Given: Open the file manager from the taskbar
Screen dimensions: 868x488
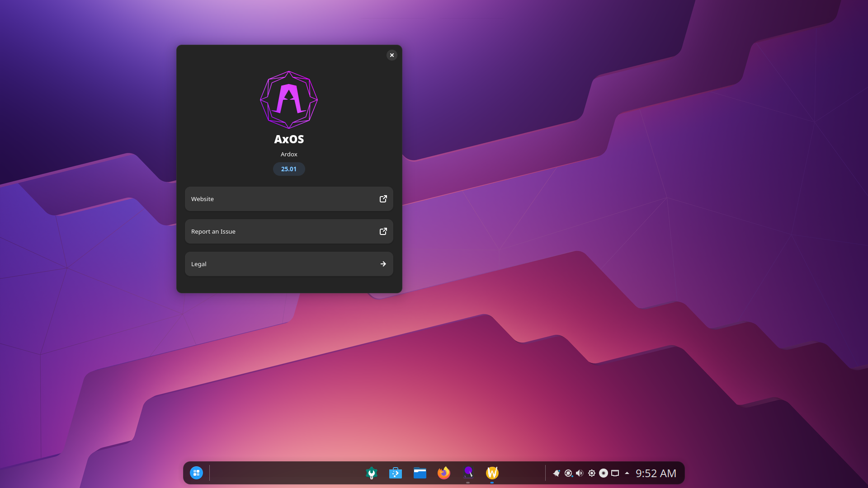Looking at the screenshot, I should point(420,473).
